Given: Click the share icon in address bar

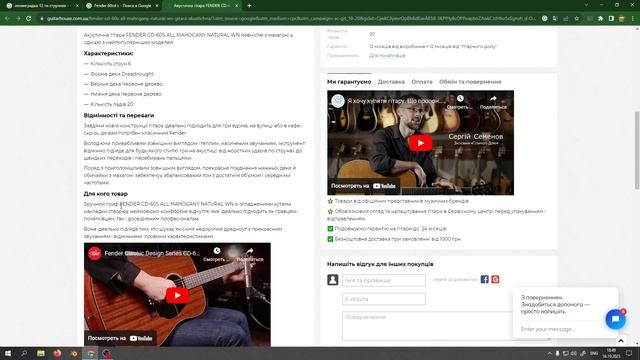Looking at the screenshot, I should pos(566,18).
